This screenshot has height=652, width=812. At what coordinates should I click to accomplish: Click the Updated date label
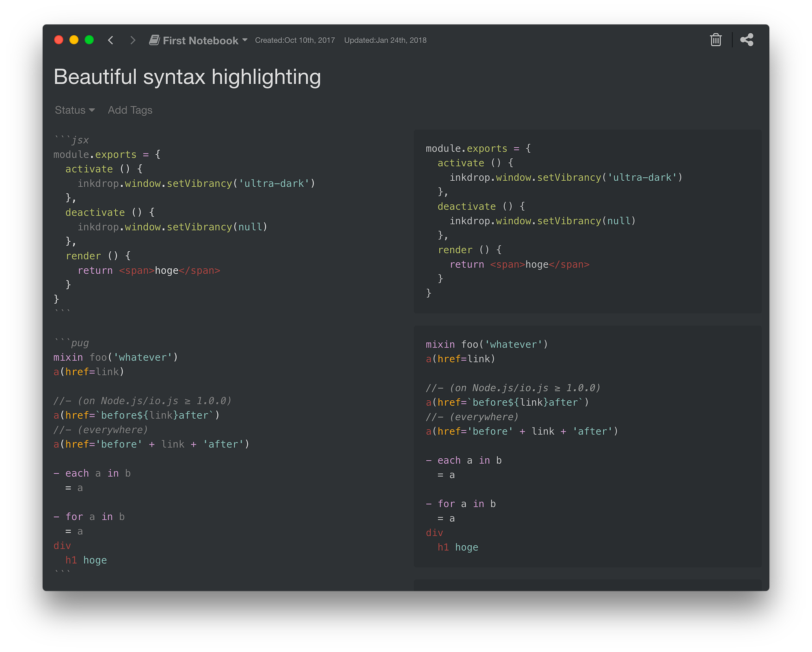click(x=385, y=40)
